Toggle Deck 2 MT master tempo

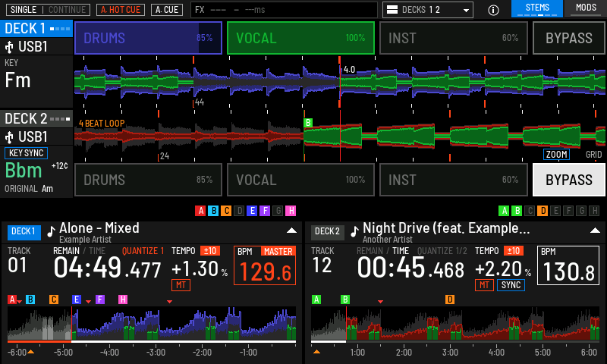pos(484,285)
